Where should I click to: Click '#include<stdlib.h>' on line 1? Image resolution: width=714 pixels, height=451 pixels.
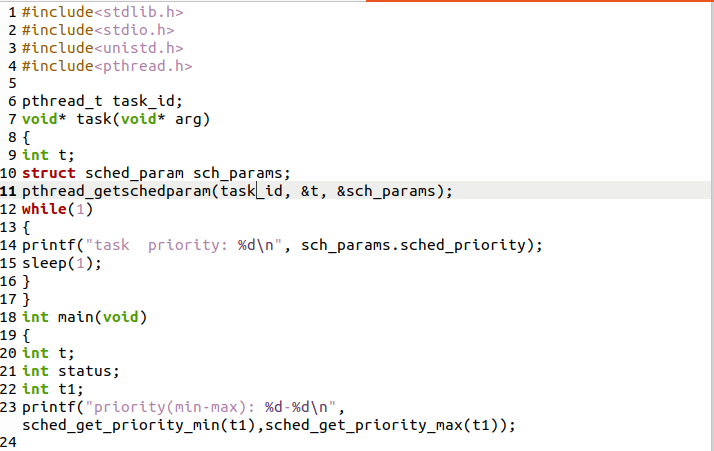(x=102, y=12)
